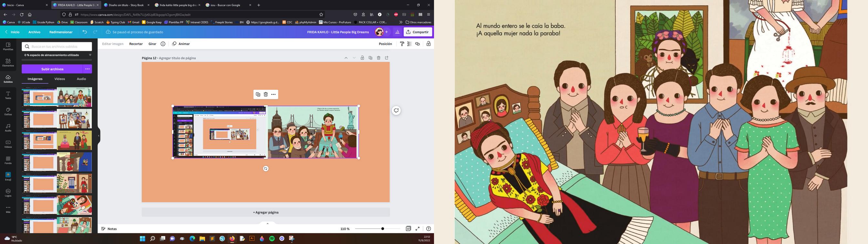The image size is (868, 244).
Task: Open the Redimensionar menu
Action: click(x=61, y=32)
